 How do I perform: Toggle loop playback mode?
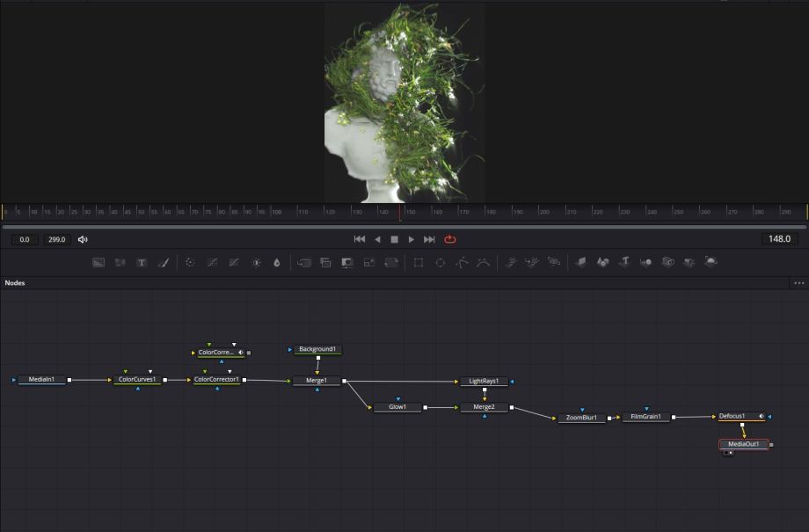tap(450, 239)
